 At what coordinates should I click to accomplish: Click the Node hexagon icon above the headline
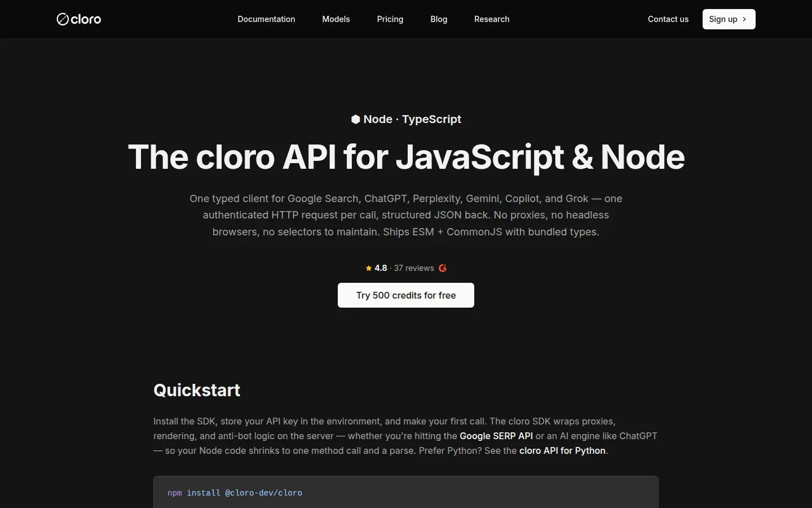[355, 119]
